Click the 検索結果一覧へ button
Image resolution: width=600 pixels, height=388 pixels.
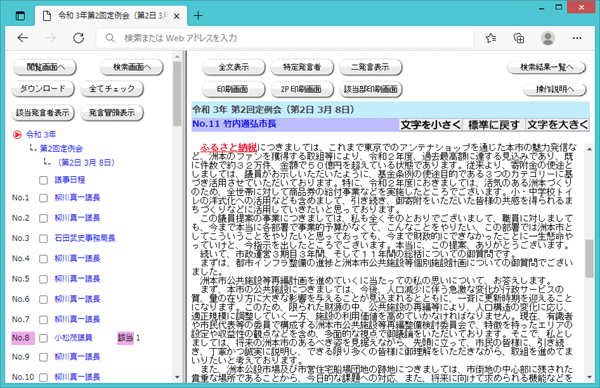point(546,67)
